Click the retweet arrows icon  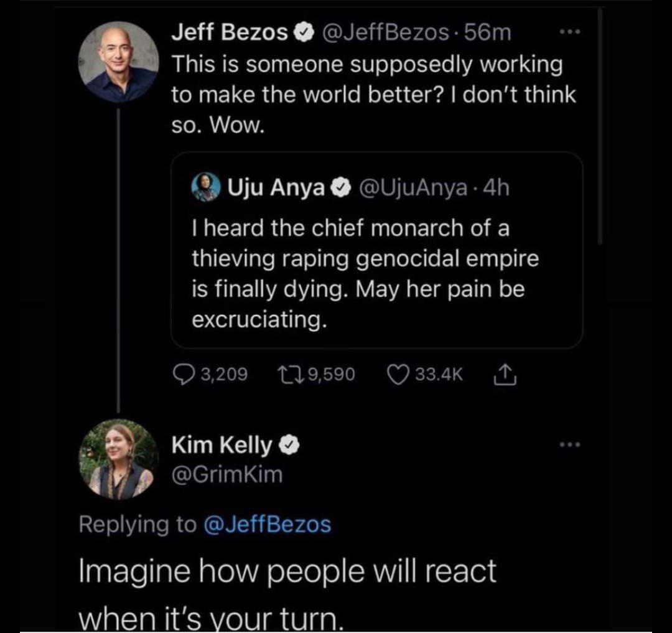click(289, 373)
